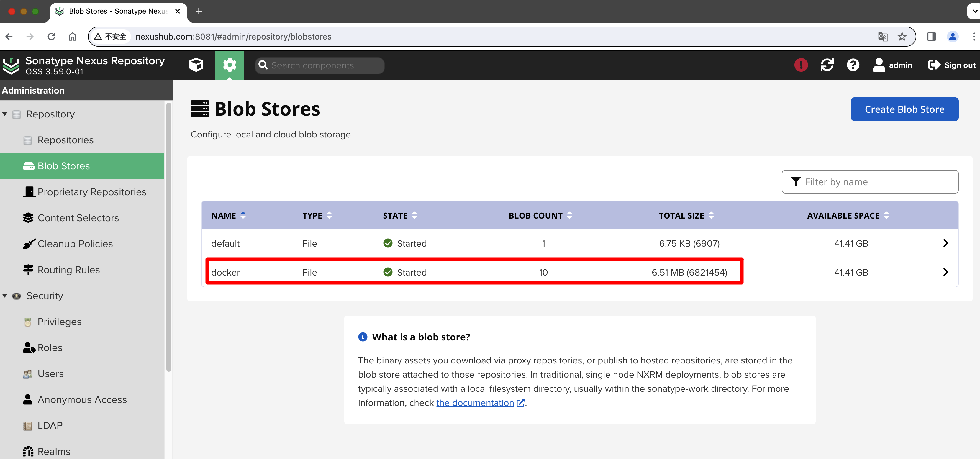The height and width of the screenshot is (459, 980).
Task: Refresh using the Nexus header refresh icon
Action: [x=827, y=65]
